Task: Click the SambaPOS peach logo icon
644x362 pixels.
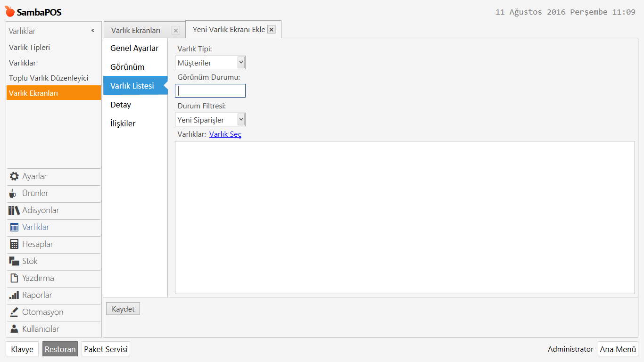Action: pyautogui.click(x=10, y=11)
